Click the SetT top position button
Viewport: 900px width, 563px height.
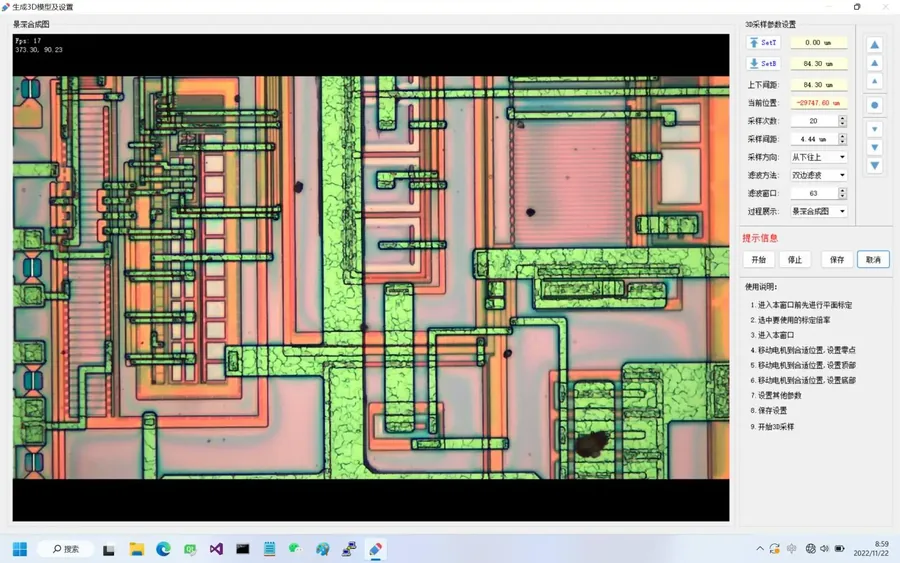pyautogui.click(x=763, y=42)
